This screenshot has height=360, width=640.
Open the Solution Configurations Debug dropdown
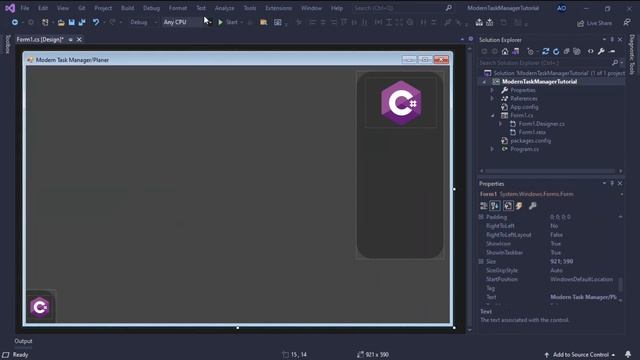pyautogui.click(x=143, y=22)
